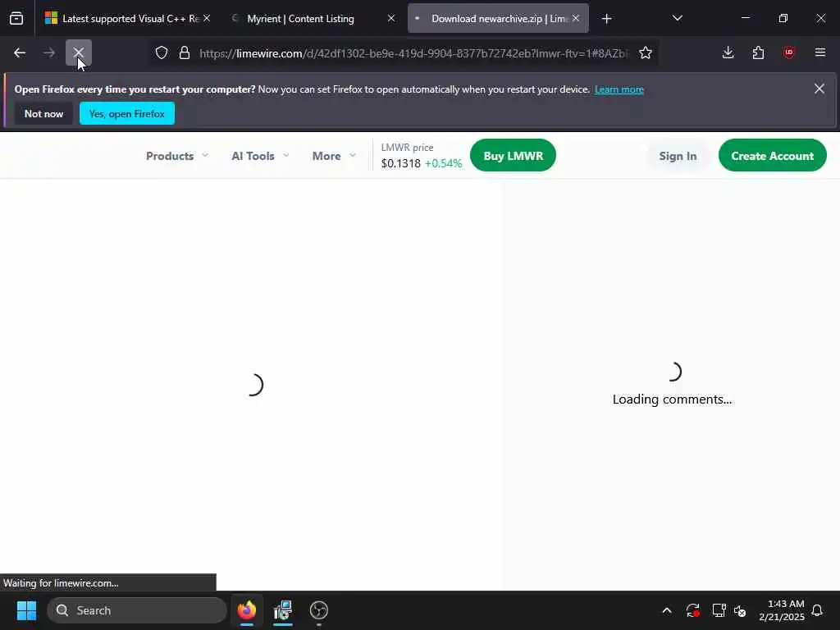
Task: Close the Myrient Content Listing tab
Action: point(391,18)
